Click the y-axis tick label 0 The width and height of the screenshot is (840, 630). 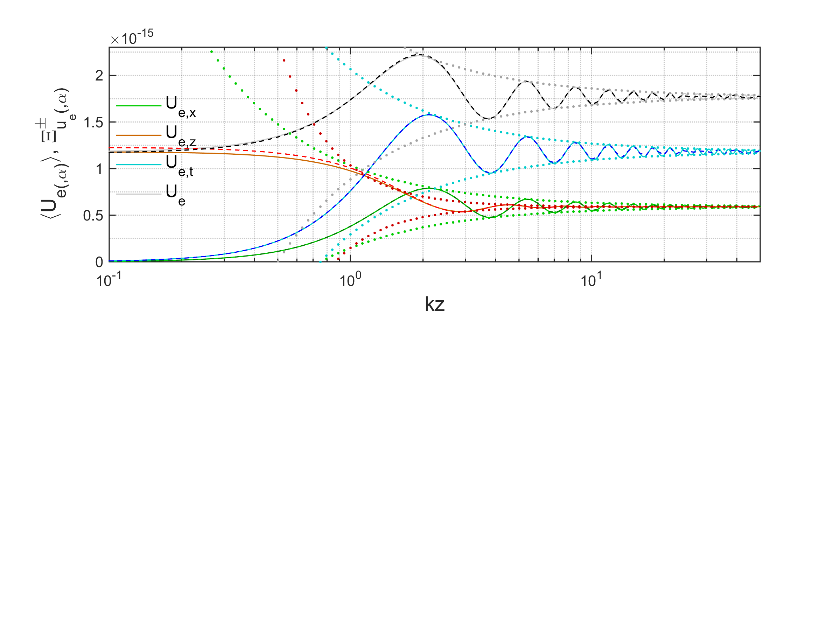(99, 262)
